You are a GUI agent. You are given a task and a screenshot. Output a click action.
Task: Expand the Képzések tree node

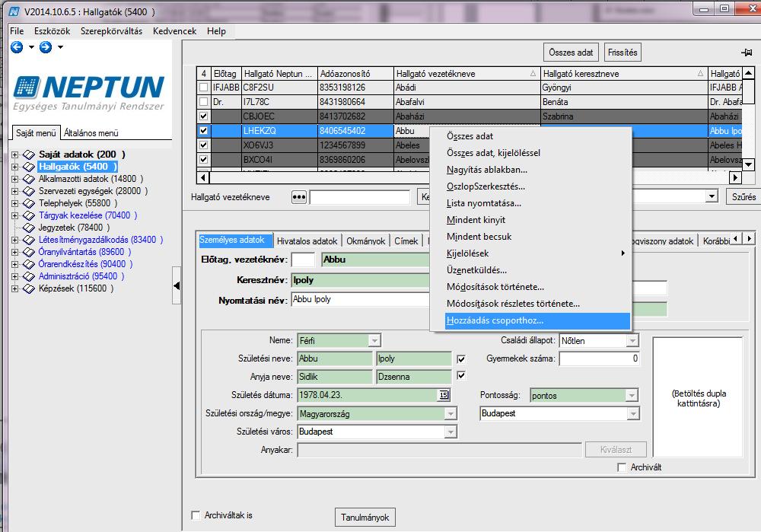click(x=15, y=288)
